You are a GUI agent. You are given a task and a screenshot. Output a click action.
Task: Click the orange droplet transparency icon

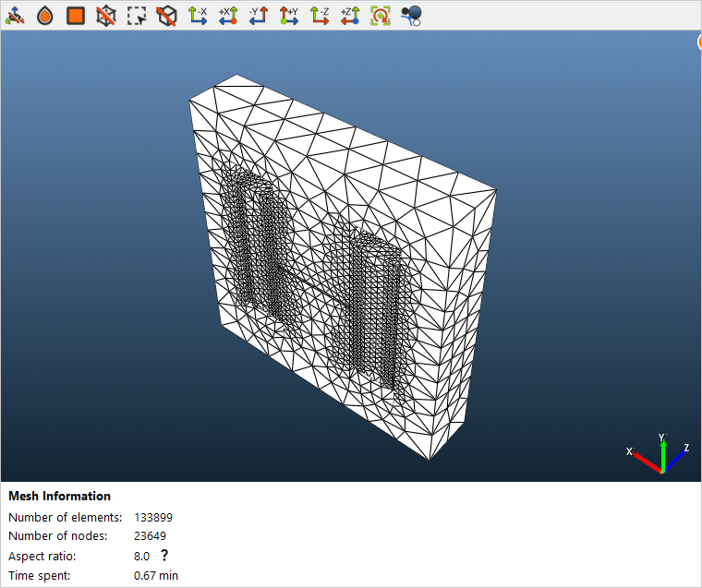click(45, 16)
